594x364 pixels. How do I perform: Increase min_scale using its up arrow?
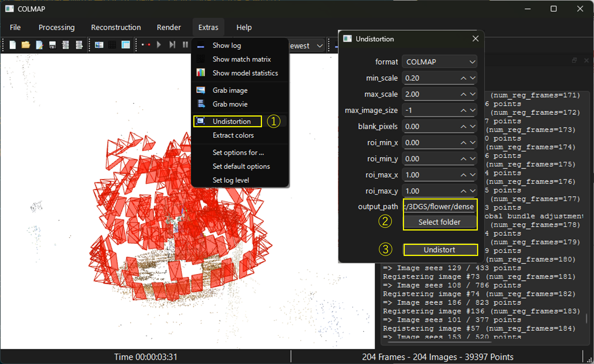coord(463,78)
